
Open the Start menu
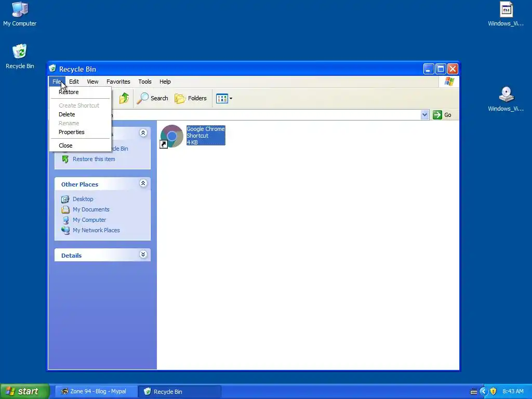(25, 391)
